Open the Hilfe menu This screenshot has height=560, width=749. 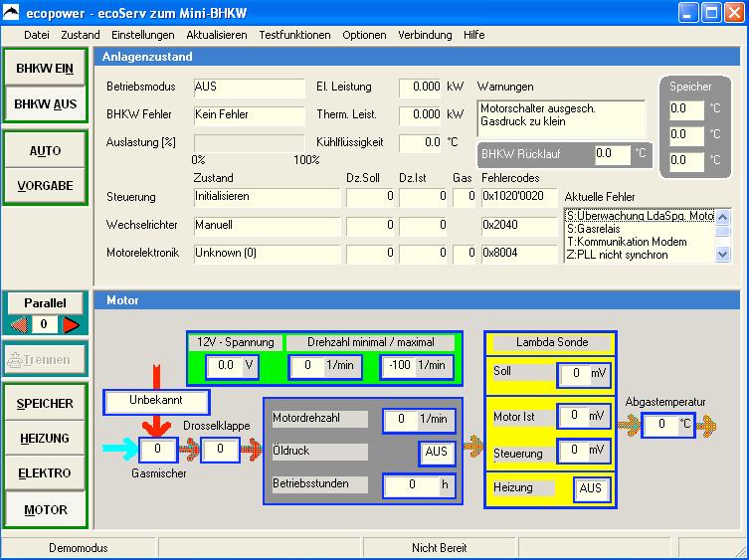tap(473, 35)
